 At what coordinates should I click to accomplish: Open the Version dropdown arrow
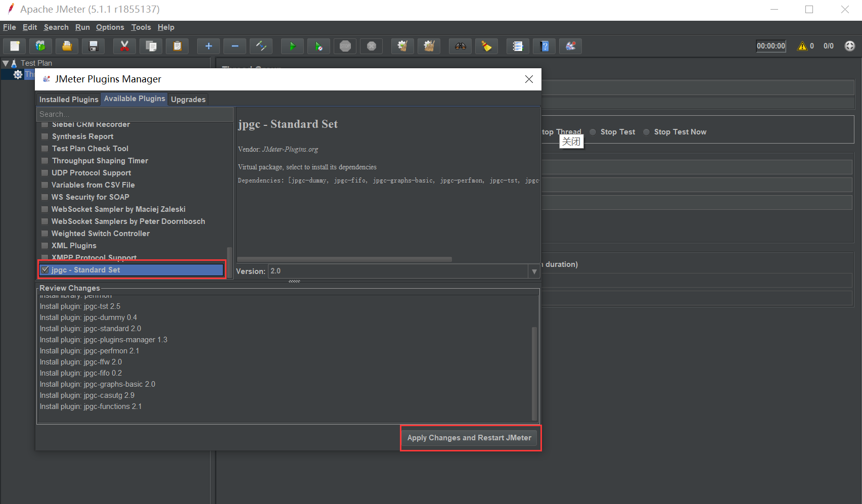(534, 271)
